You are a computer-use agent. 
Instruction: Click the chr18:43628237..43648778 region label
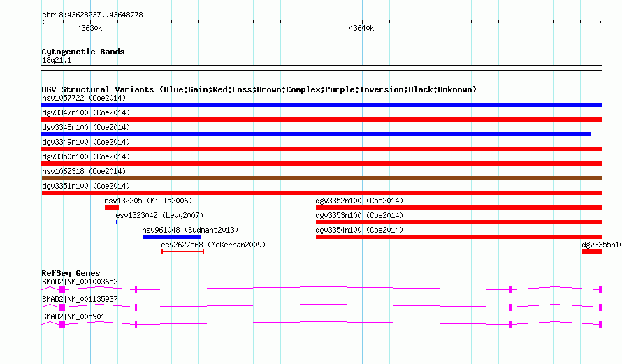pos(92,15)
